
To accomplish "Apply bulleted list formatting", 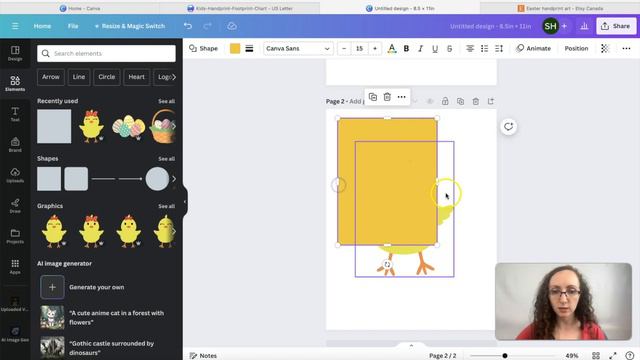I will click(484, 49).
